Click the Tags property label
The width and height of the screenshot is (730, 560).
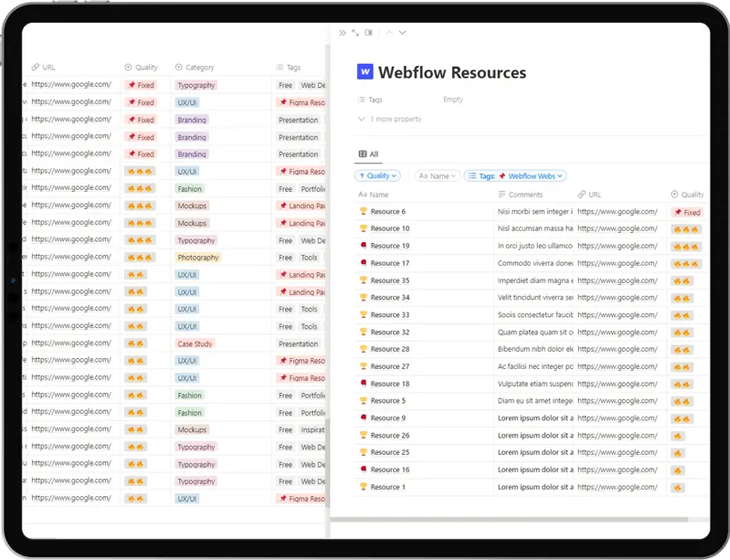click(x=370, y=100)
